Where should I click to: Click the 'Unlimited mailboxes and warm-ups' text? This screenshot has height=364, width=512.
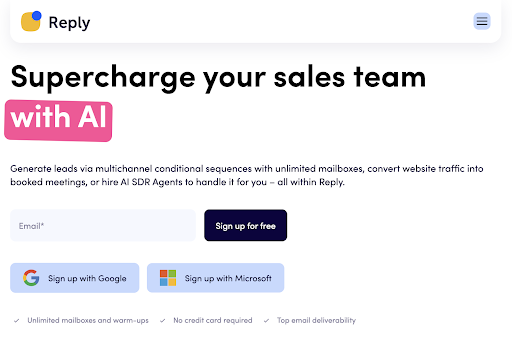point(88,320)
